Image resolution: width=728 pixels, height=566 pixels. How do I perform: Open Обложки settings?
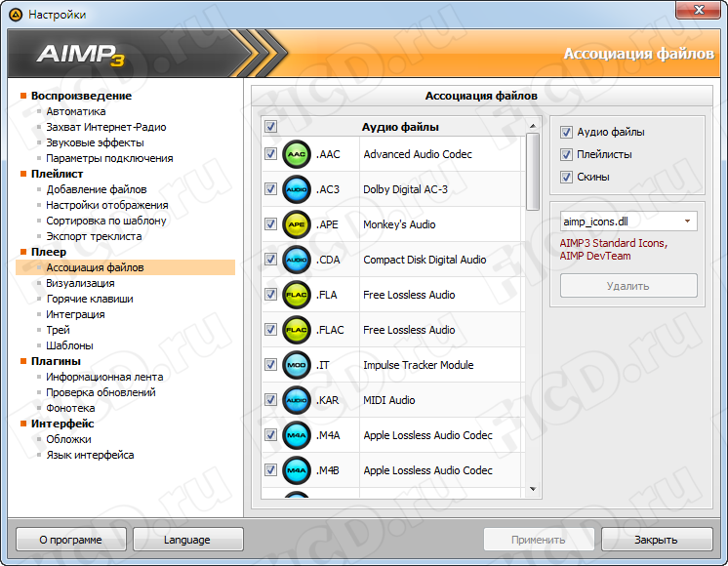tap(68, 439)
